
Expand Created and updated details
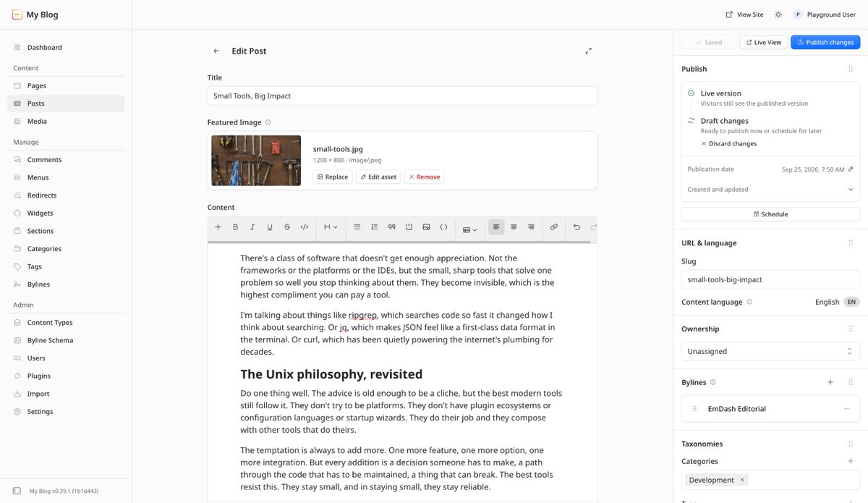[x=770, y=190]
